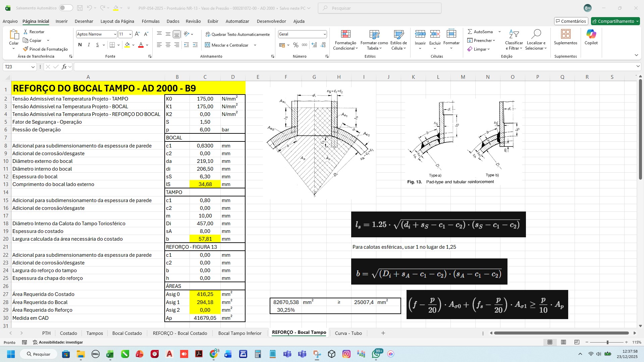Toggle Salvamento Automático switch
The height and width of the screenshot is (362, 644).
tap(66, 8)
